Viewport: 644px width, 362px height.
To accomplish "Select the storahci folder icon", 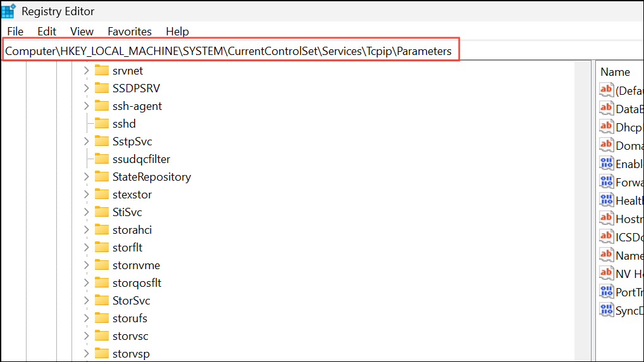I will (x=101, y=229).
